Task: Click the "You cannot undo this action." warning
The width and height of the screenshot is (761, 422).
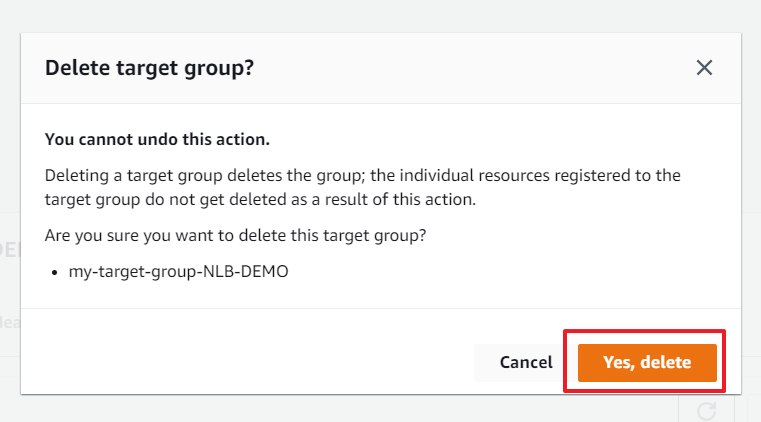Action: pos(157,140)
